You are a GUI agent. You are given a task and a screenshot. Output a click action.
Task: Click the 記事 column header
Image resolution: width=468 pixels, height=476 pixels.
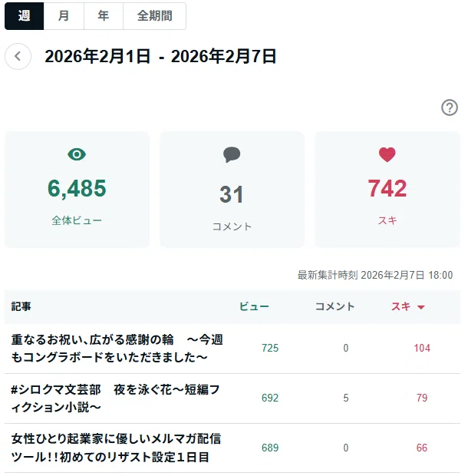pos(21,306)
